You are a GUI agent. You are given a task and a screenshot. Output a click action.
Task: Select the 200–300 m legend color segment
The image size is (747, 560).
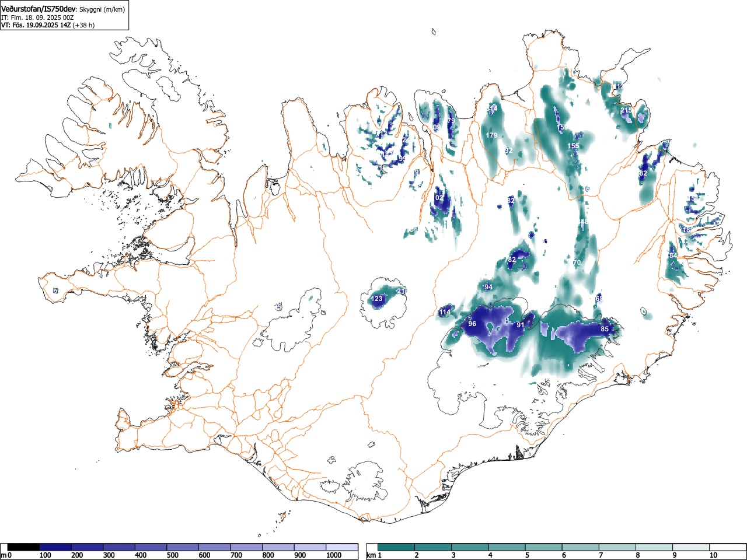[88, 547]
